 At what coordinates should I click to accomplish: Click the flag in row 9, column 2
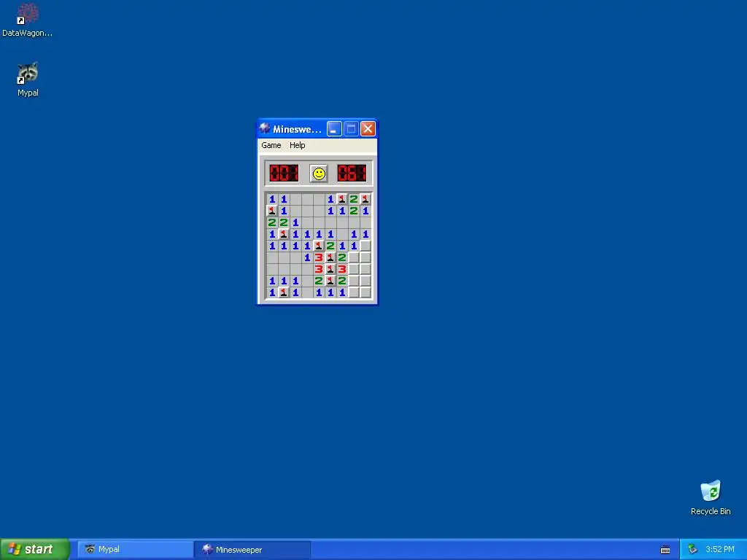tap(284, 292)
